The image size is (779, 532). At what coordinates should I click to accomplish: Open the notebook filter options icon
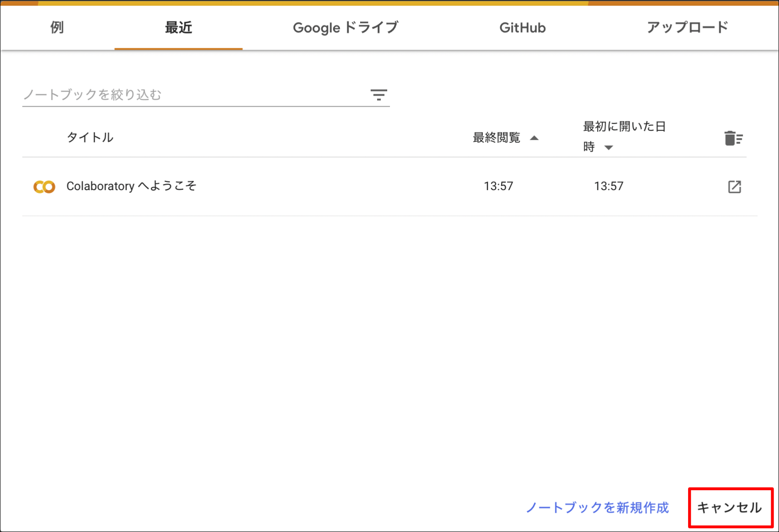coord(378,95)
